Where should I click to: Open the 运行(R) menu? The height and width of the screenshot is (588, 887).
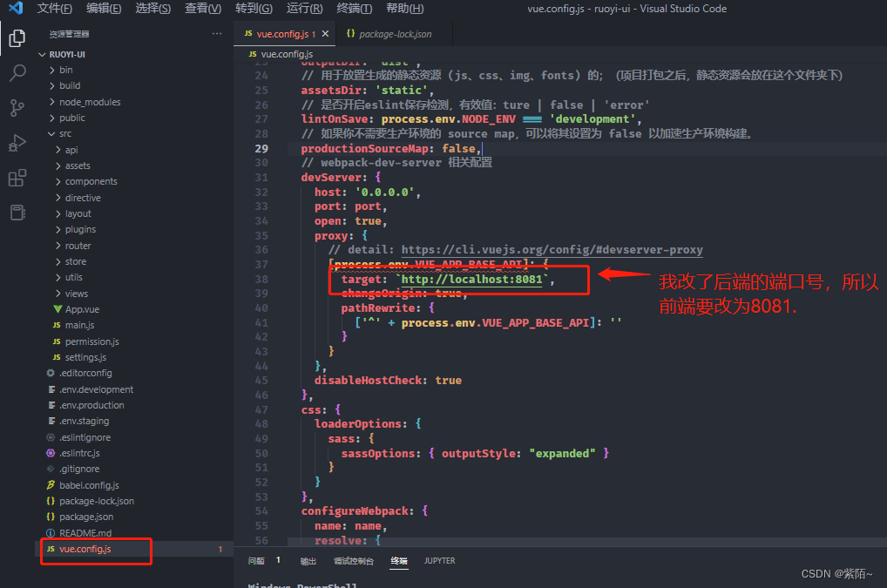(304, 9)
